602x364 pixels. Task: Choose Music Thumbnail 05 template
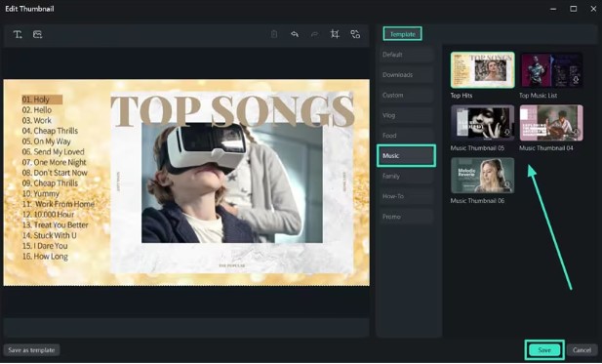pyautogui.click(x=483, y=123)
